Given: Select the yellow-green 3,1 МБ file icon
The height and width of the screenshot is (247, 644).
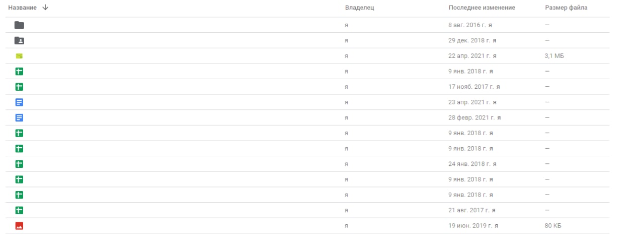Looking at the screenshot, I should click(x=19, y=56).
